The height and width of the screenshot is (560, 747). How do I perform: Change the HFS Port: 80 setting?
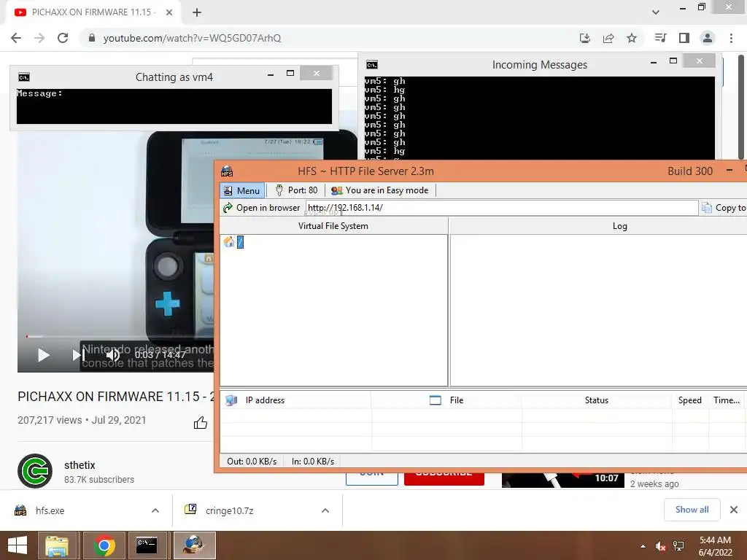point(296,190)
